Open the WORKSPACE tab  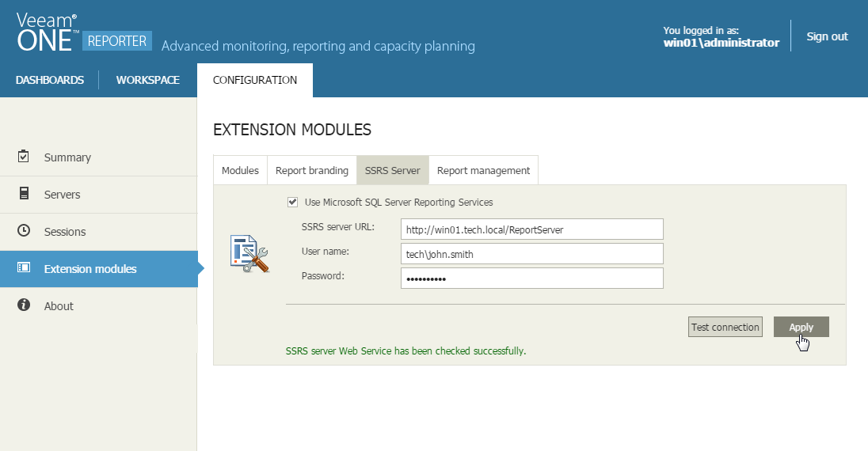pyautogui.click(x=148, y=80)
